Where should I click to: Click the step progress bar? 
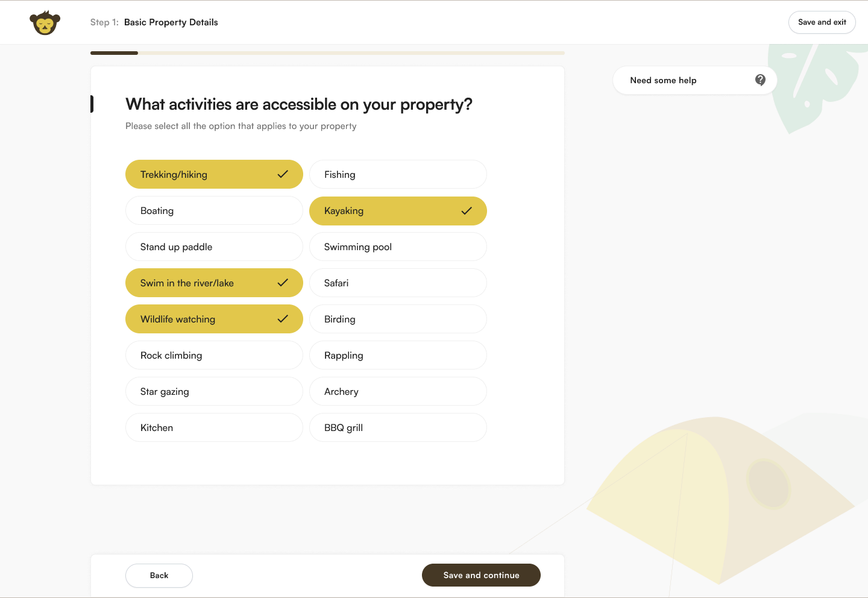coord(327,53)
